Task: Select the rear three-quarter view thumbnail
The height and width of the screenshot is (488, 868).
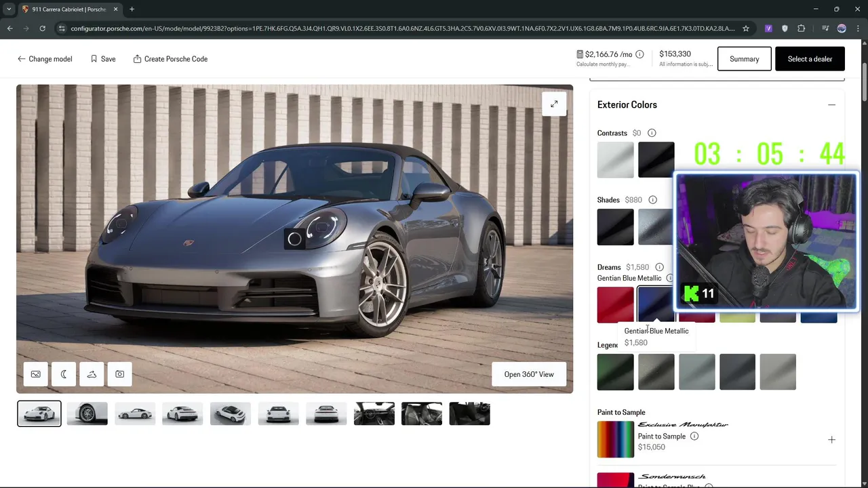Action: (x=182, y=414)
